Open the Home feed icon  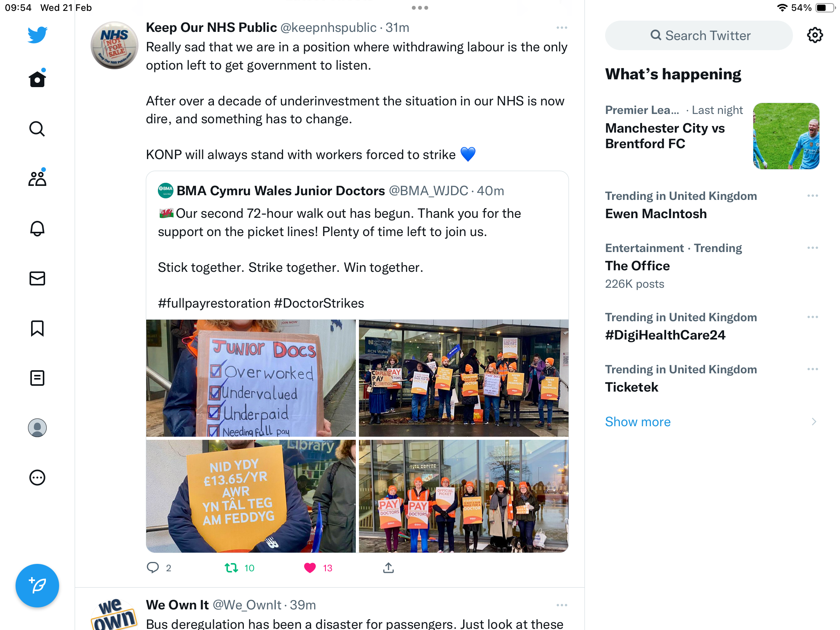[37, 79]
